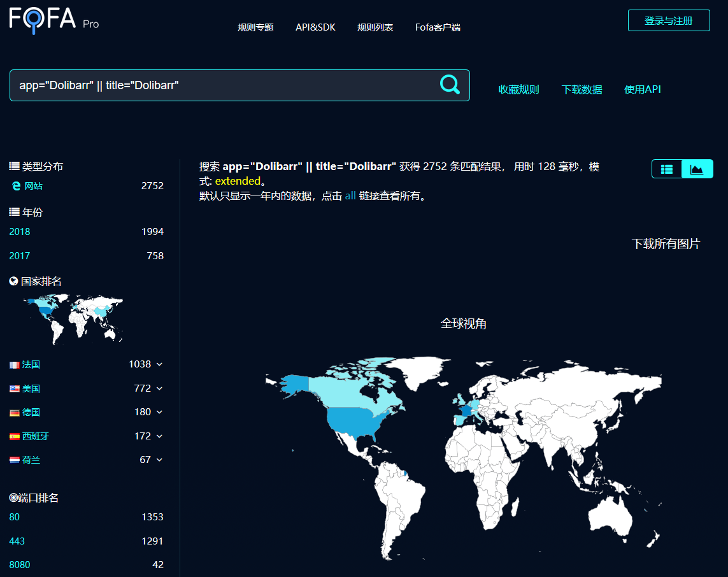
Task: Switch to list view icon
Action: tap(667, 169)
